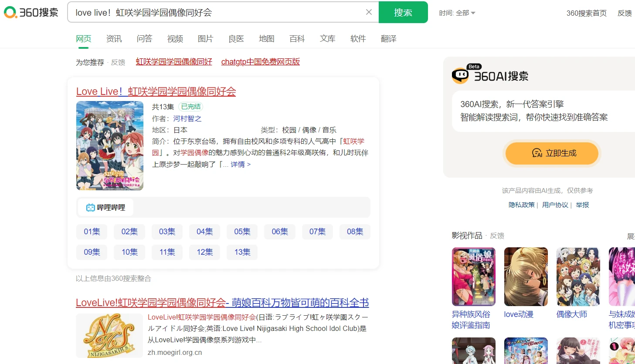Play episode 13集
The width and height of the screenshot is (635, 364).
click(x=242, y=252)
